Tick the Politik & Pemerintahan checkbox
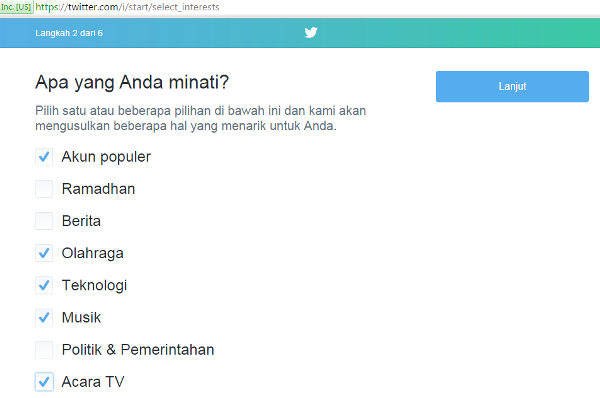 tap(44, 350)
